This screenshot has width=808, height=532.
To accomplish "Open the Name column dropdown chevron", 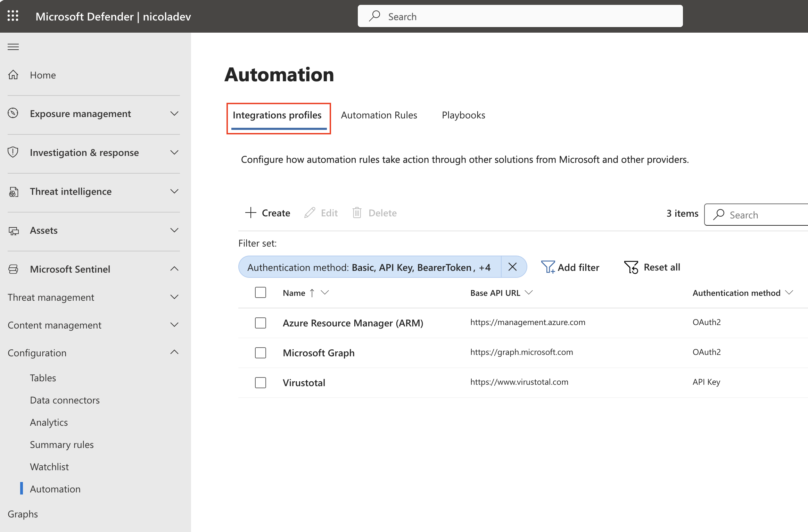I will pyautogui.click(x=324, y=293).
